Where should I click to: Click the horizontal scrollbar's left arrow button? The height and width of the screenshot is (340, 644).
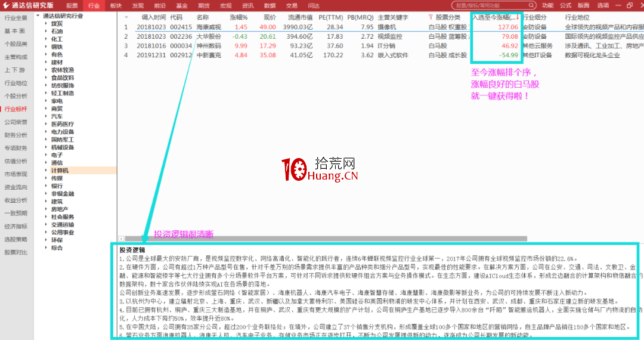121,239
